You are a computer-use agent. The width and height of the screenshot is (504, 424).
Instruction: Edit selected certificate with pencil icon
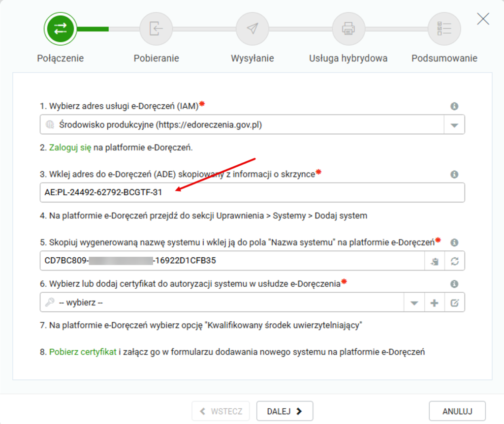(454, 303)
